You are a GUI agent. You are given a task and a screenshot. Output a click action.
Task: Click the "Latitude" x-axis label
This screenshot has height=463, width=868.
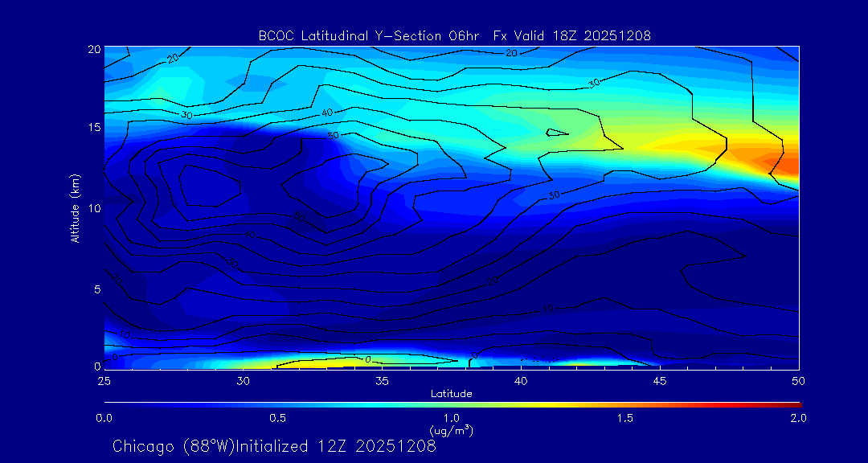point(452,394)
